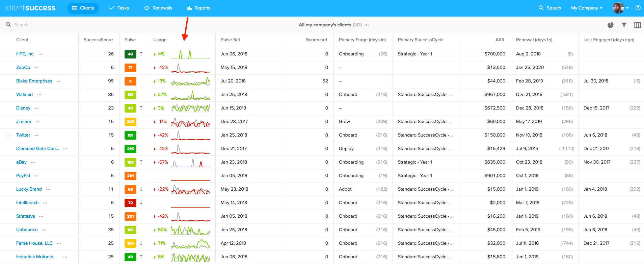Click the Strategic - Year 1 cell for PayPal
This screenshot has width=644, height=264.
[415, 176]
